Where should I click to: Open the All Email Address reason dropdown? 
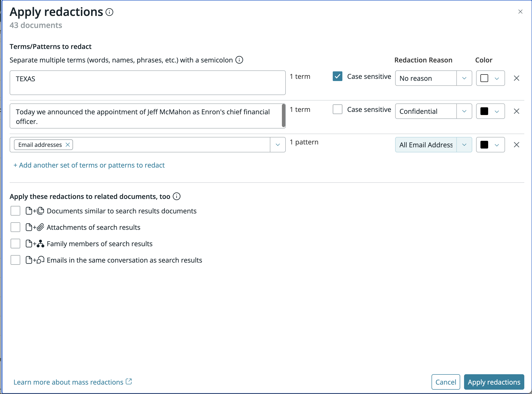tap(464, 145)
